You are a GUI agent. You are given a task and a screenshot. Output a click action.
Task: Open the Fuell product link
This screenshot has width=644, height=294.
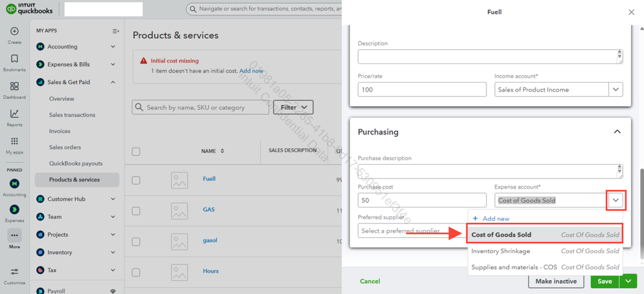pyautogui.click(x=209, y=179)
